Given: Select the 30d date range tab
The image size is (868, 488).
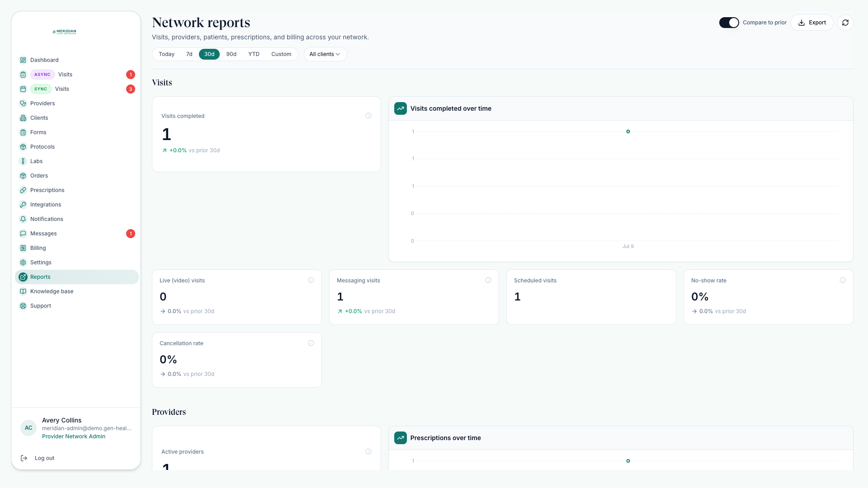Looking at the screenshot, I should click(x=209, y=54).
